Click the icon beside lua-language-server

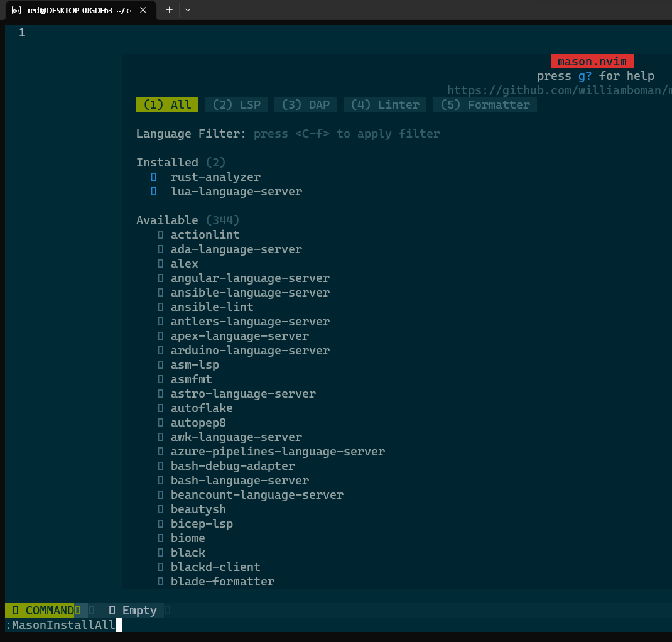click(x=154, y=192)
